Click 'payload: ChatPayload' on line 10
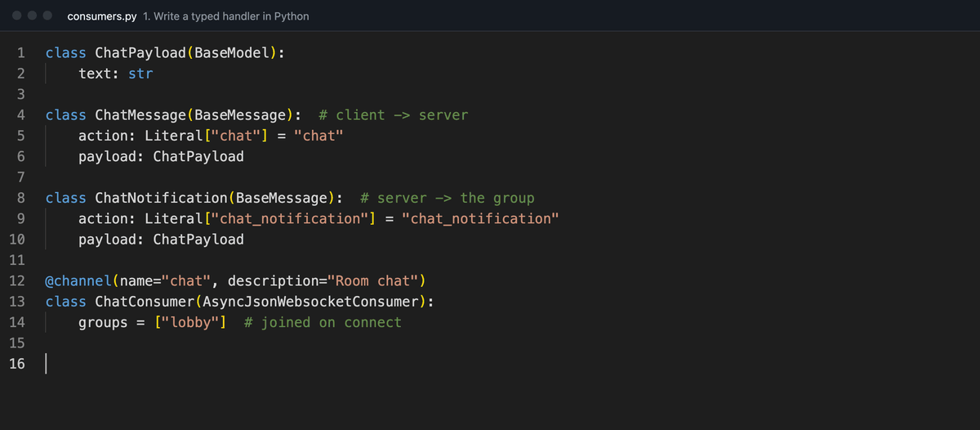The height and width of the screenshot is (430, 980). 161,239
